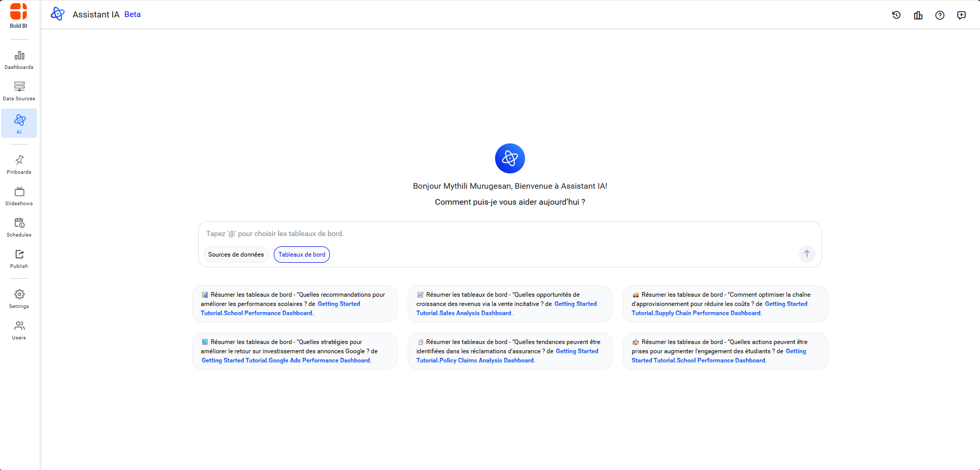The height and width of the screenshot is (470, 980).
Task: Open Schedules from the sidebar
Action: click(19, 226)
